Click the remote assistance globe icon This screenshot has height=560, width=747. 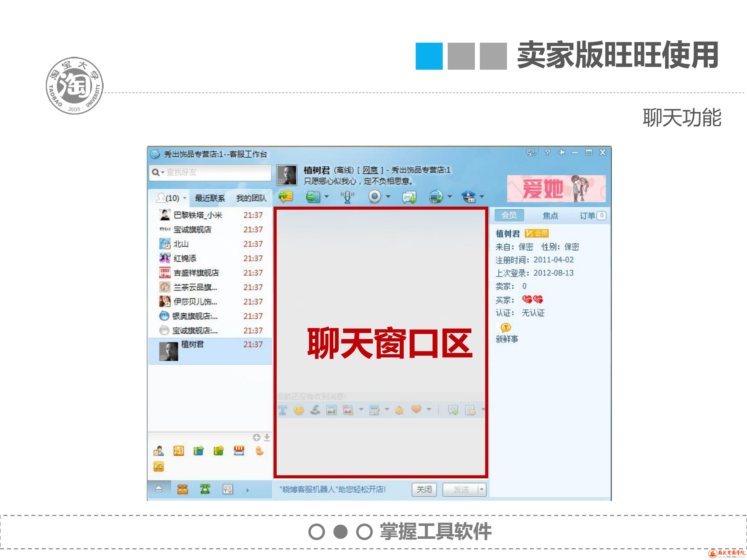(x=436, y=196)
